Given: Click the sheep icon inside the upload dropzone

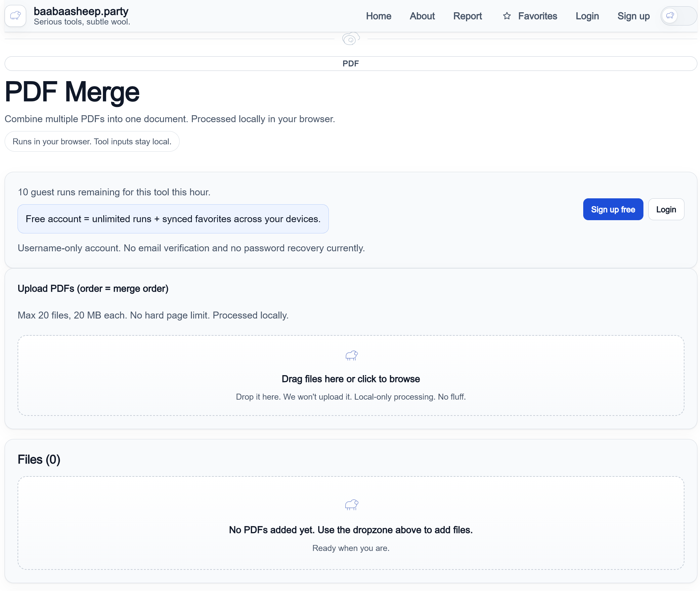Looking at the screenshot, I should pos(351,356).
